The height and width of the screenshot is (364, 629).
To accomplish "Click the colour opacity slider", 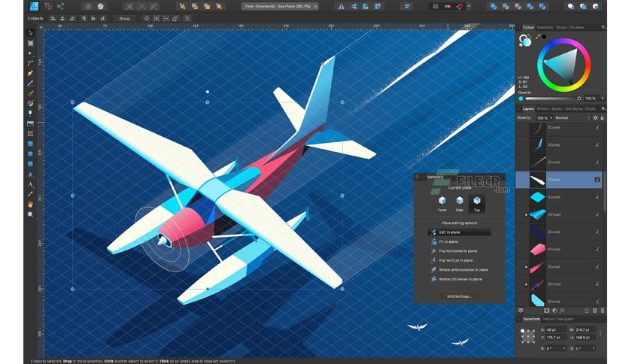I will tap(551, 98).
